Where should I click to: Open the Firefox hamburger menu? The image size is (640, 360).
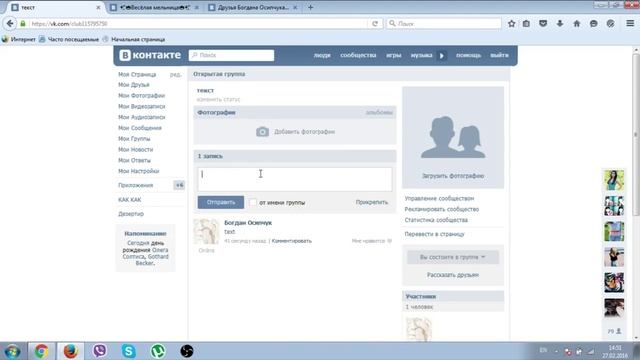pos(630,24)
